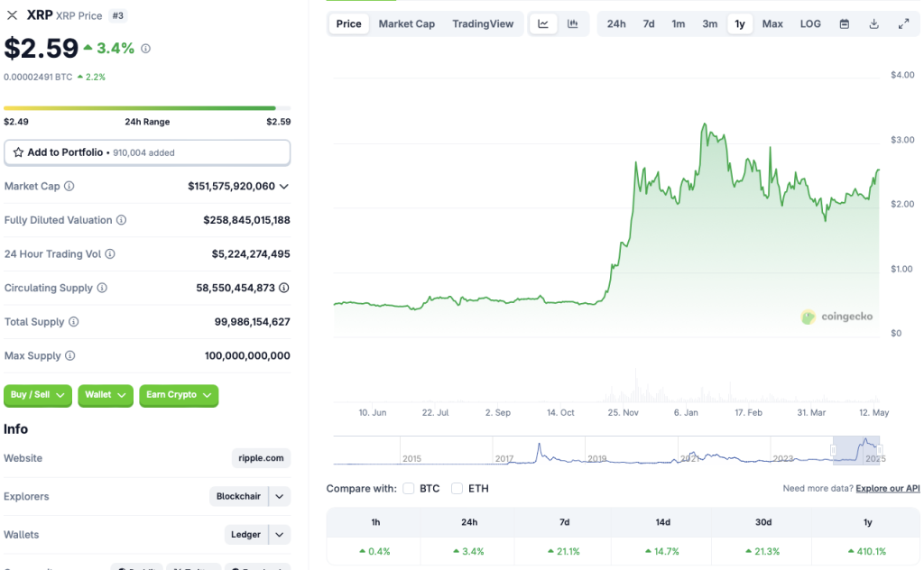Expand the Market Cap row chevron
The height and width of the screenshot is (570, 924).
[x=283, y=186]
